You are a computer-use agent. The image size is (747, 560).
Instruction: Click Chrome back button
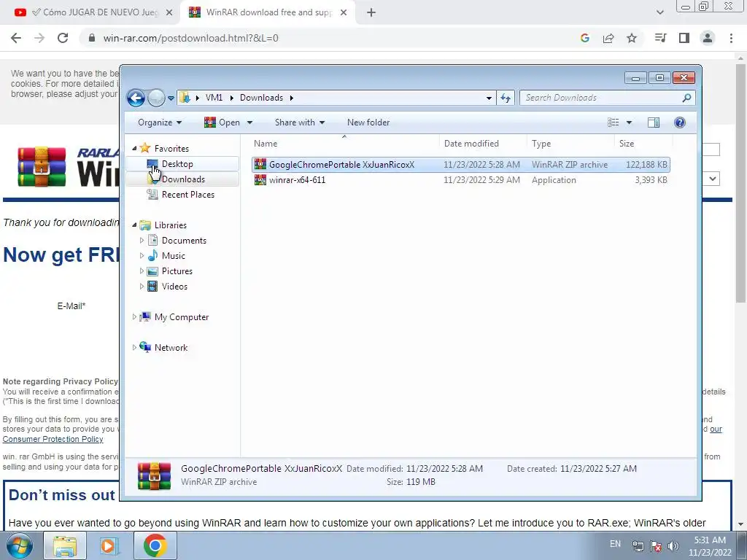coord(16,38)
